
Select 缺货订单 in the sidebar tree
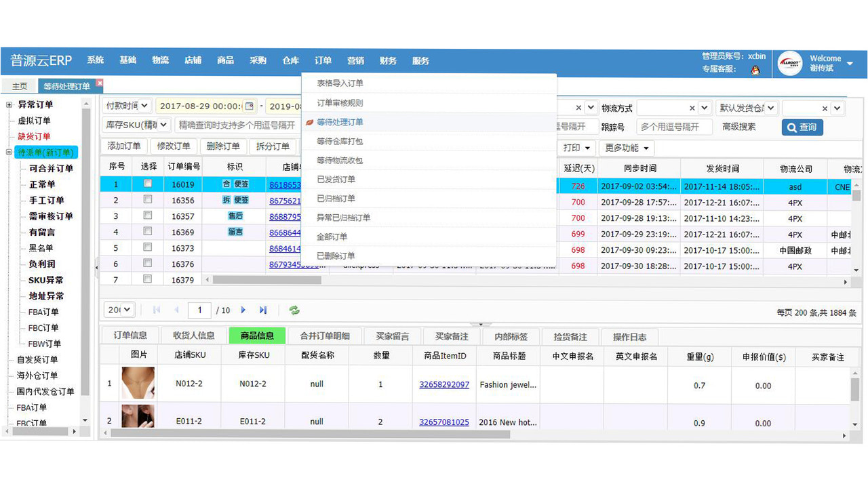pyautogui.click(x=34, y=136)
